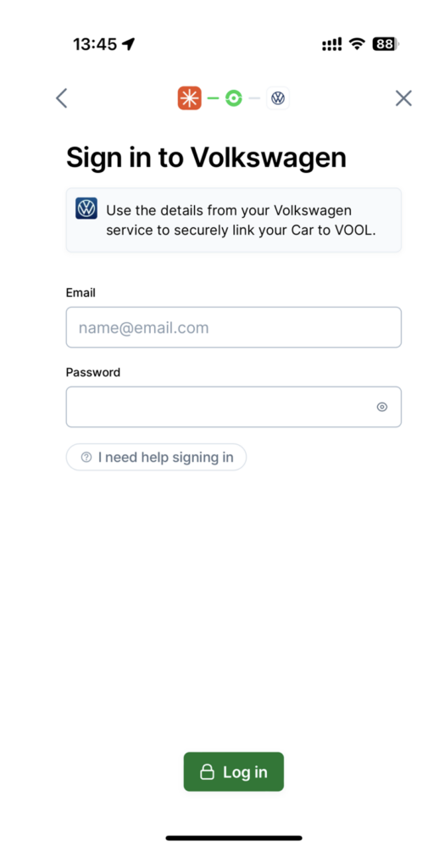The width and height of the screenshot is (433, 868).
Task: Toggle password visibility eye icon
Action: [x=382, y=407]
